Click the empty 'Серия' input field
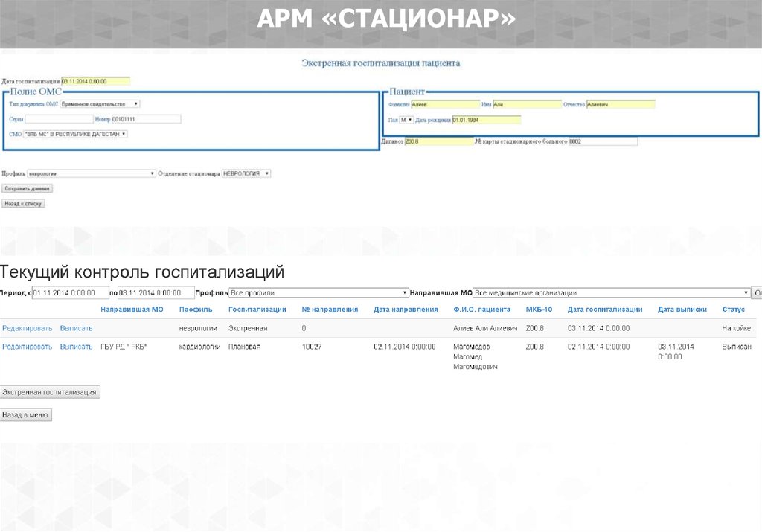The height and width of the screenshot is (532, 762). click(58, 119)
